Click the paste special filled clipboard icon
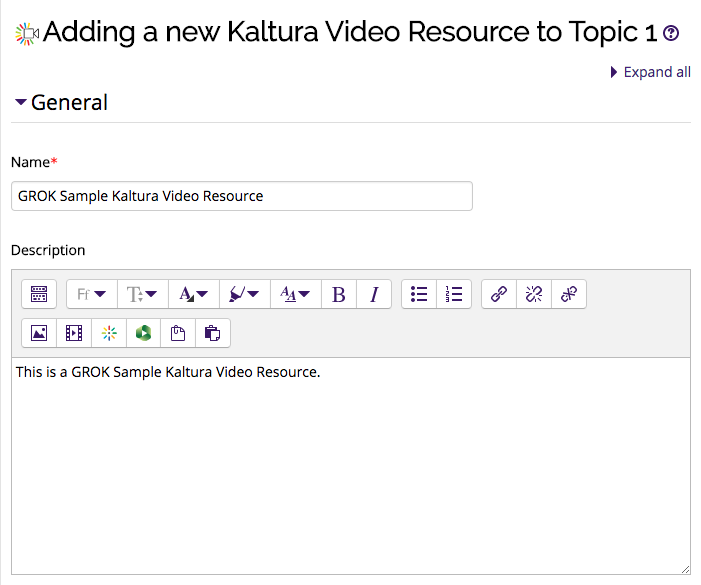The width and height of the screenshot is (701, 585). click(213, 333)
